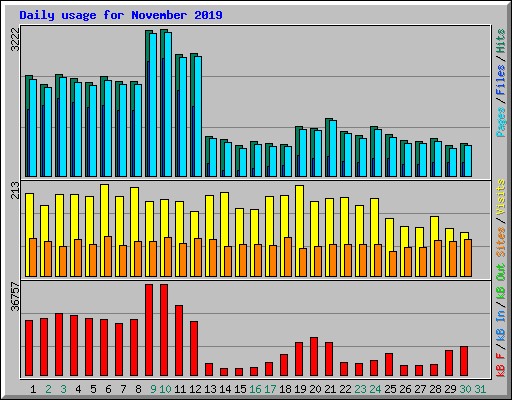Viewport: 512px width, 400px height.
Task: Click the day 18 label on the axis
Action: tap(285, 389)
